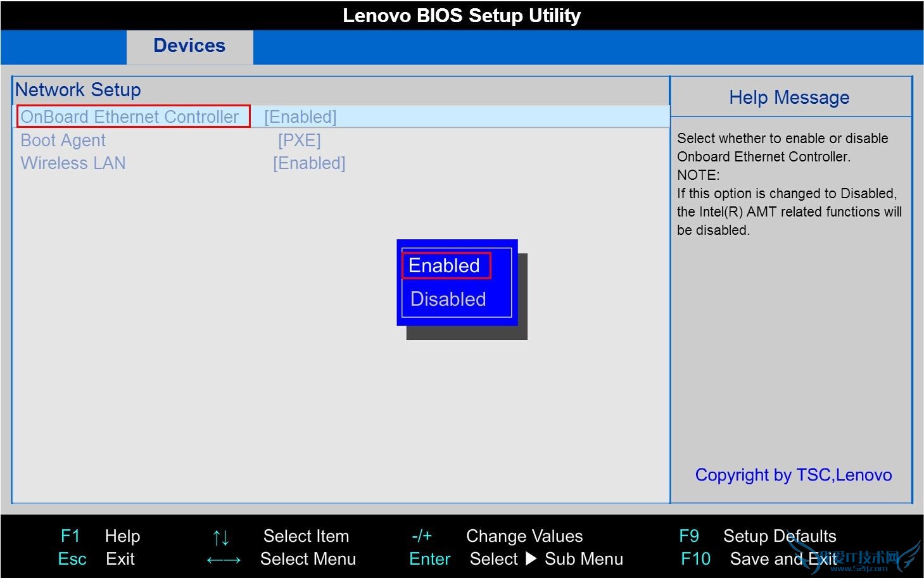
Task: Select the Wireless LAN setting
Action: [x=73, y=163]
